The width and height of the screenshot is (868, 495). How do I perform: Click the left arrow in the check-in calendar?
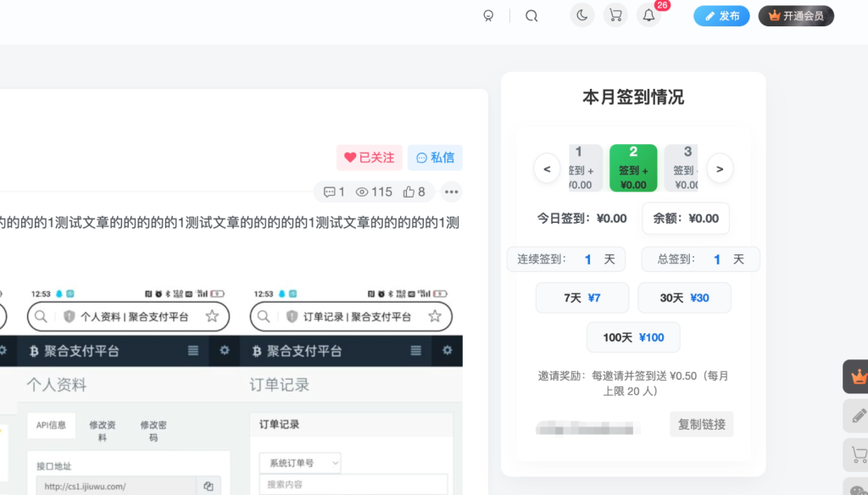coord(547,169)
